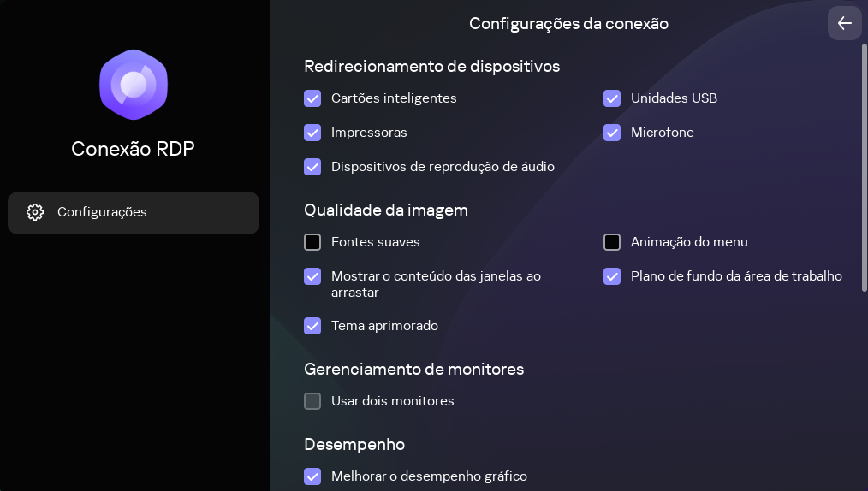Disable Microfone redirection

[x=612, y=133]
